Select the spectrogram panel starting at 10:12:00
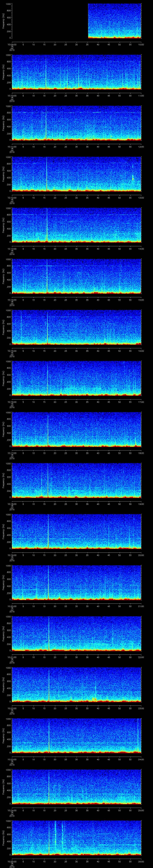The height and width of the screenshot is (868, 153). click(x=76, y=174)
